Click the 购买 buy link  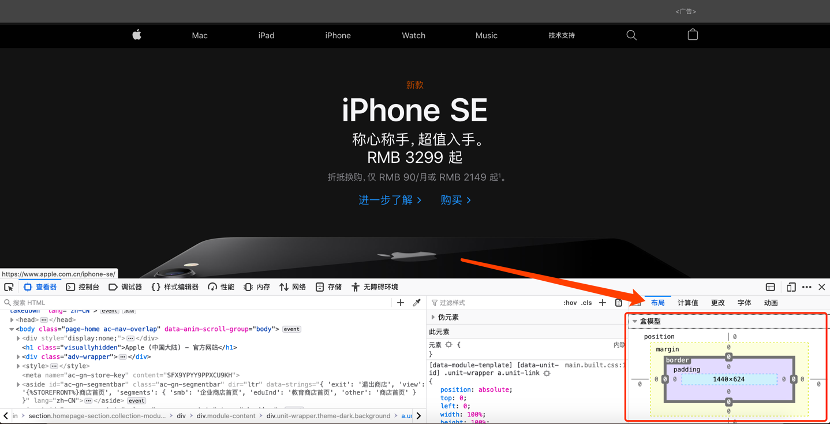pos(456,200)
